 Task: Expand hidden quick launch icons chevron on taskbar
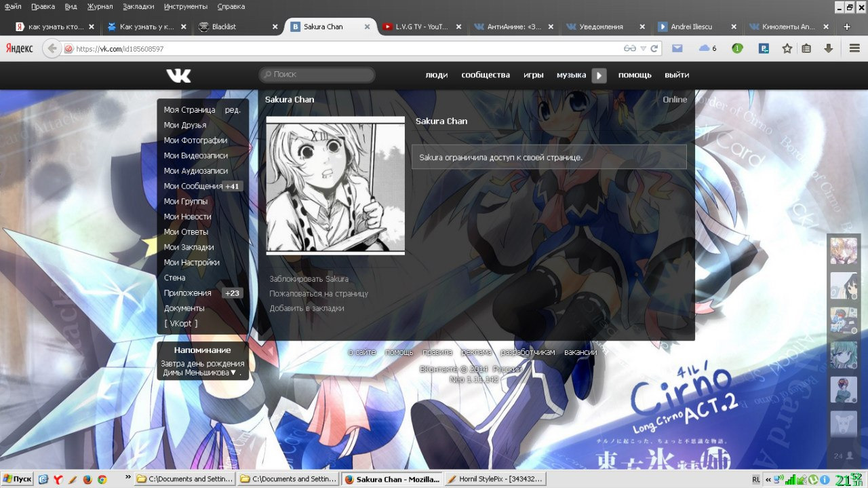127,479
